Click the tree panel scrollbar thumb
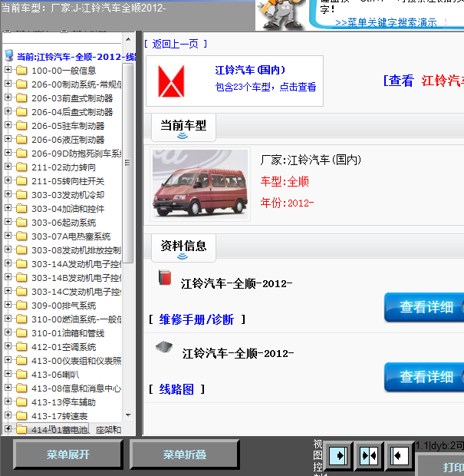Image resolution: width=464 pixels, height=476 pixels. (x=127, y=163)
